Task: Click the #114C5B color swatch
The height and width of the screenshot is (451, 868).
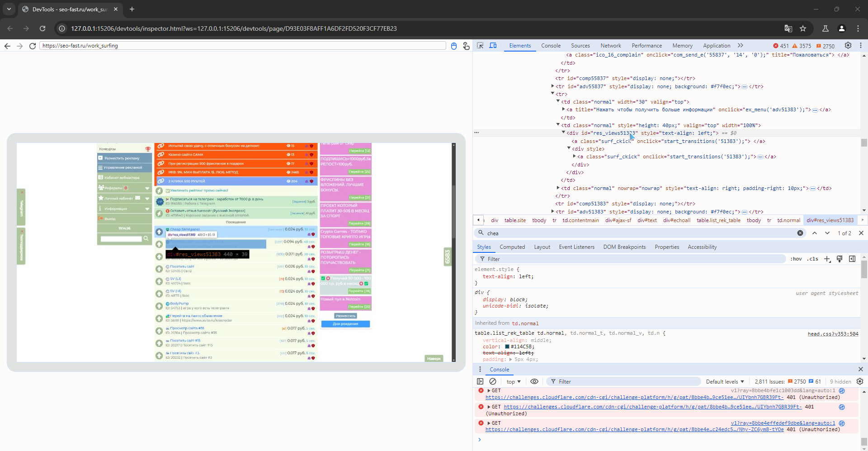Action: pos(507,347)
